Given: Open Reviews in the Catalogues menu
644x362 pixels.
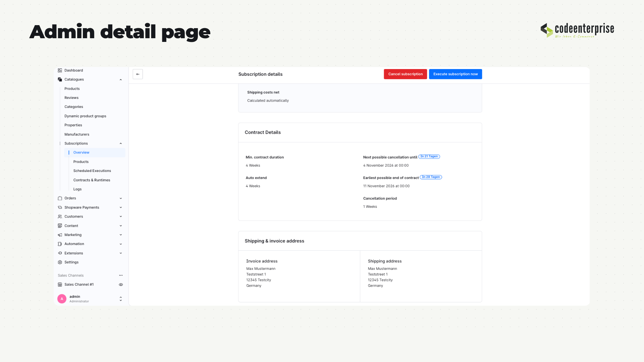Looking at the screenshot, I should pyautogui.click(x=71, y=98).
